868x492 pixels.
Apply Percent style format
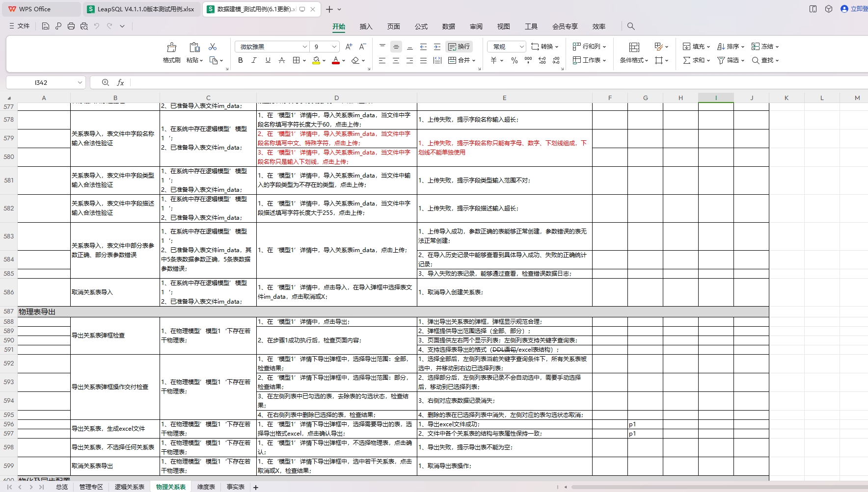click(x=515, y=60)
